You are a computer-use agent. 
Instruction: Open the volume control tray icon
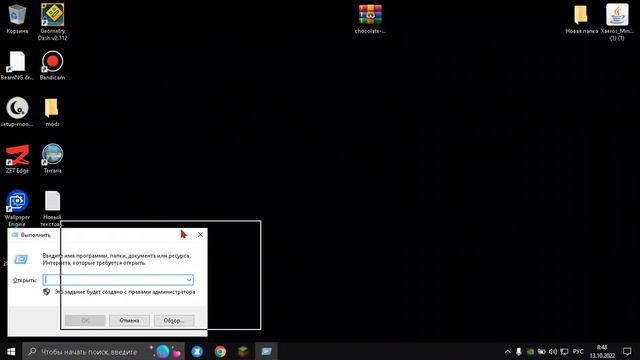(x=553, y=351)
